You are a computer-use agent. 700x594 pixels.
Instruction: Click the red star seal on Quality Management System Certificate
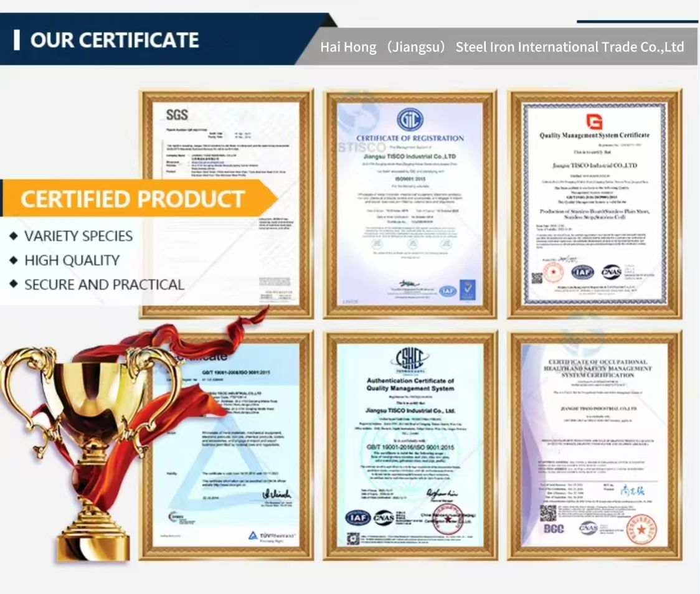click(554, 271)
